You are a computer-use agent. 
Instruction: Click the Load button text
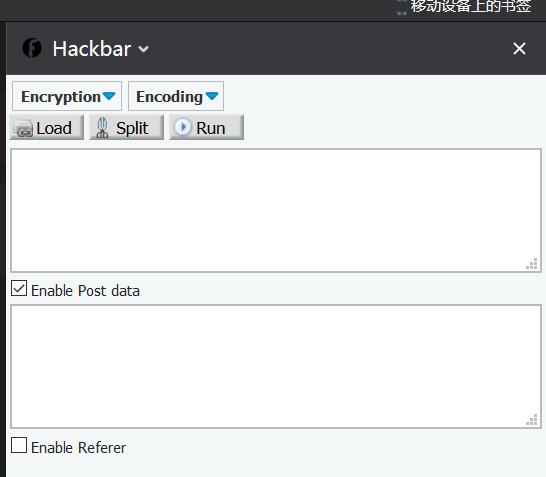pyautogui.click(x=54, y=128)
